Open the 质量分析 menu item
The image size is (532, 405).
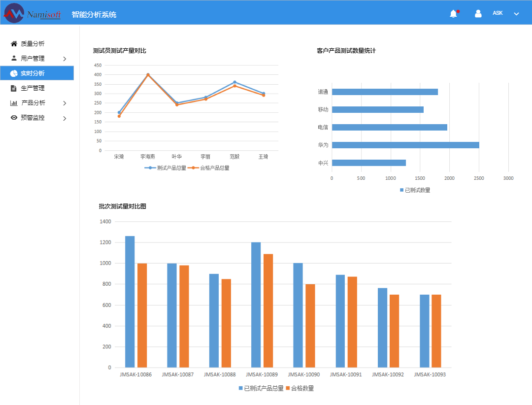tap(33, 44)
